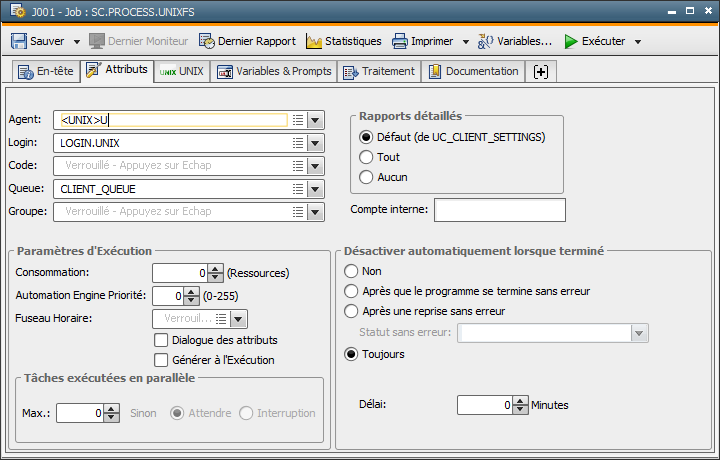
Task: Click the Queue list selection icon
Action: 298,189
